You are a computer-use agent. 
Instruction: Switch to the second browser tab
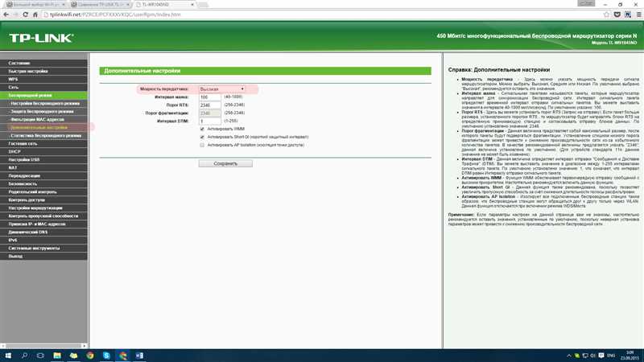[x=100, y=5]
